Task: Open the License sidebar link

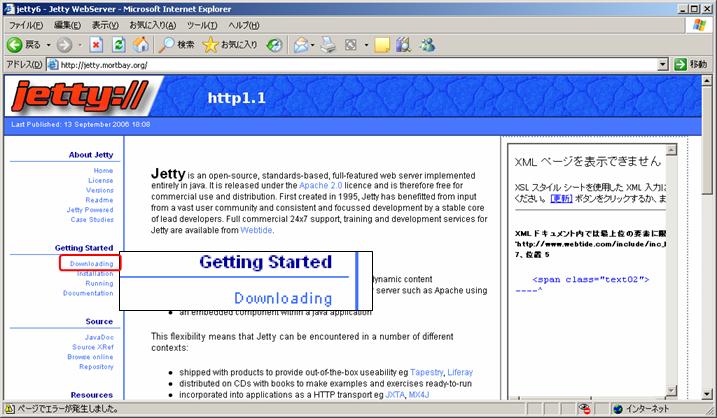Action: 101,180
